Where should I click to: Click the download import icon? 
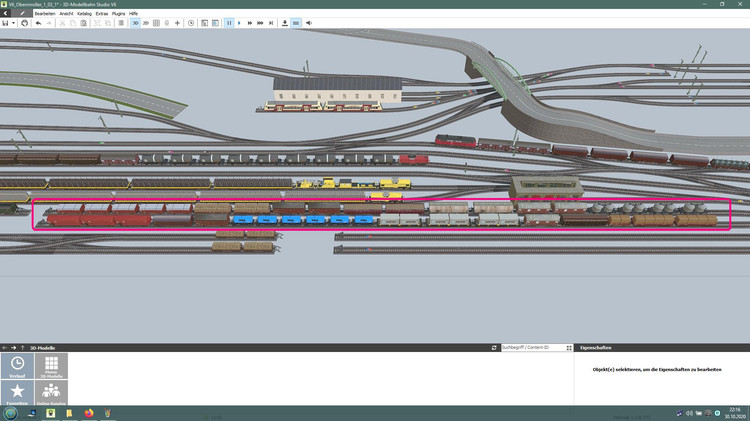[x=285, y=22]
